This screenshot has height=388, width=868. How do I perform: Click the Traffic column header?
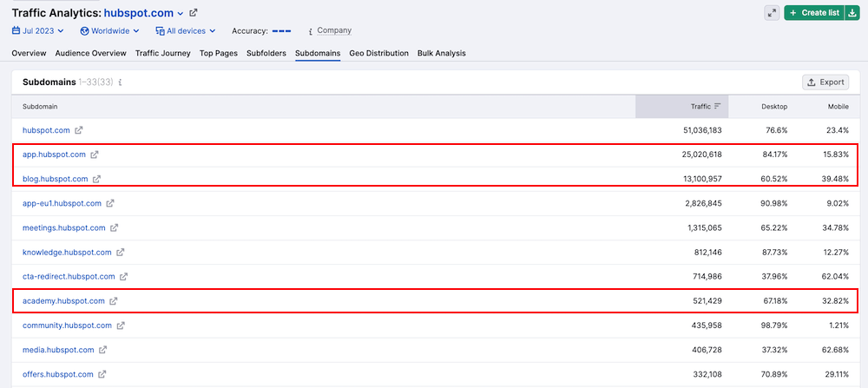(x=682, y=106)
